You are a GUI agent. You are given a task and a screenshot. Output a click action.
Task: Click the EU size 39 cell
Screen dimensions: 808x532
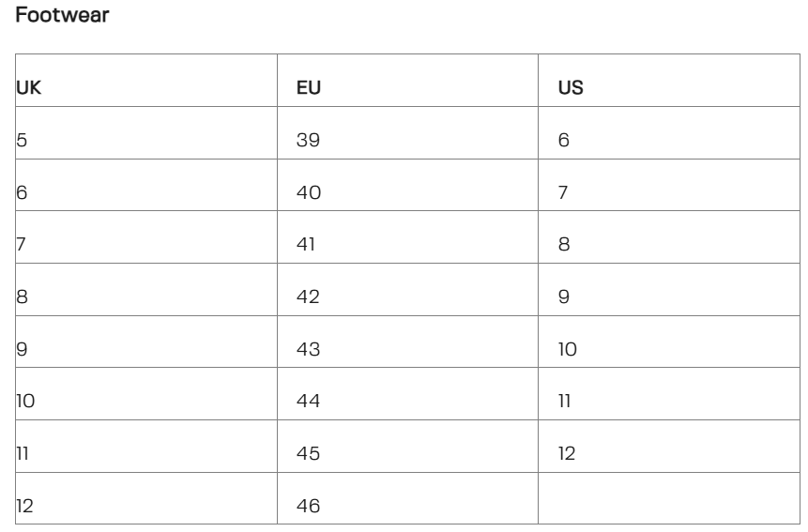pos(309,142)
